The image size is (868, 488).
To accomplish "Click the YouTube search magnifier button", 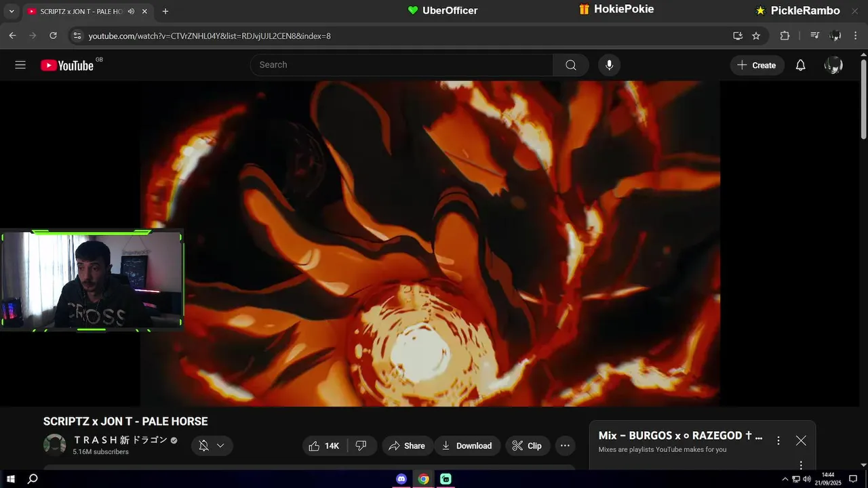I will (x=571, y=65).
